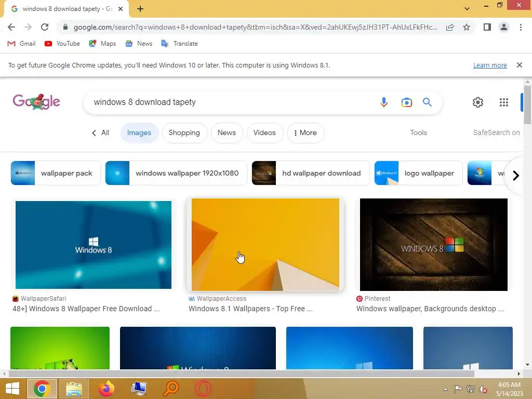Open the wooden Windows 8 wallpaper
The image size is (532, 399).
434,245
